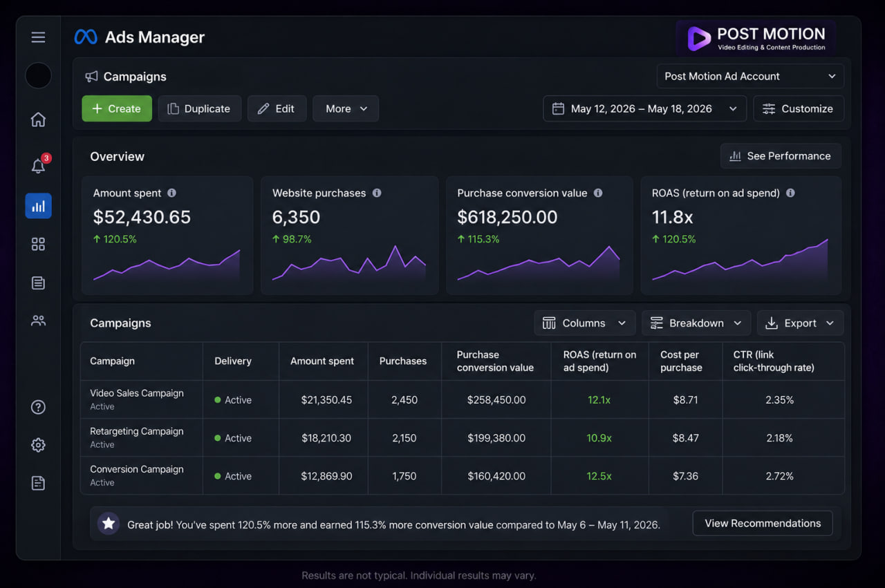Sort by Campaign column header

tap(112, 361)
